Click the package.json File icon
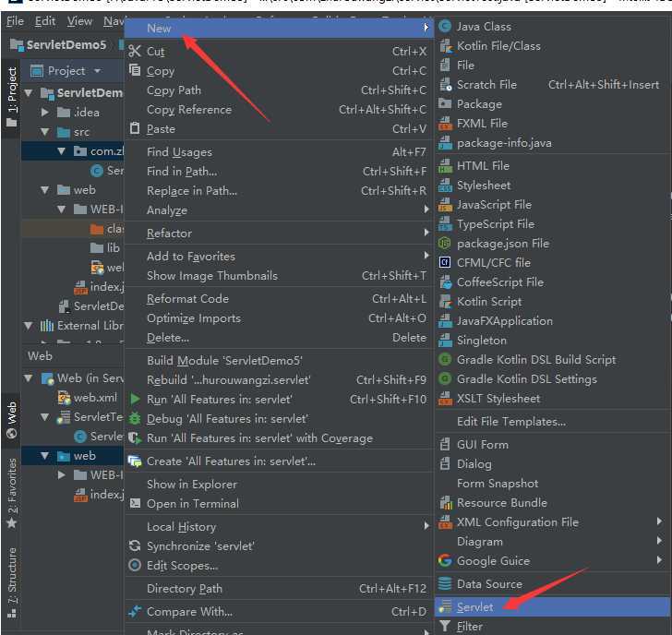This screenshot has width=672, height=635. pos(444,244)
